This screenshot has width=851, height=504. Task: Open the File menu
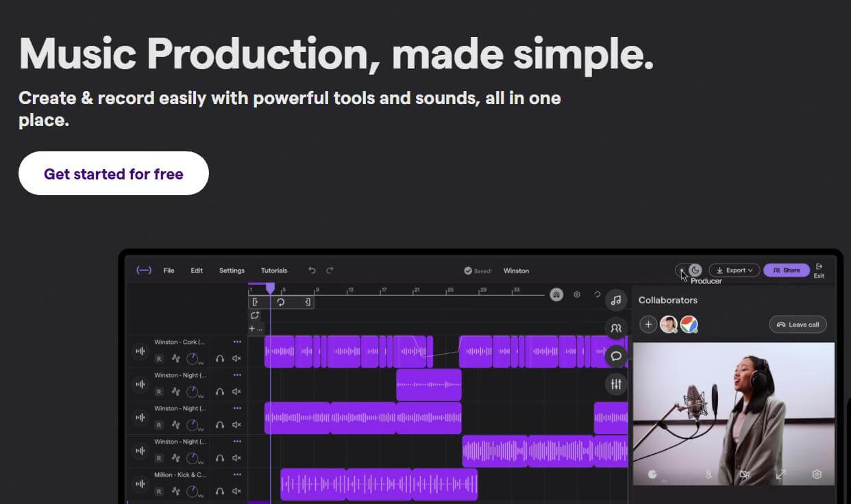(x=169, y=270)
